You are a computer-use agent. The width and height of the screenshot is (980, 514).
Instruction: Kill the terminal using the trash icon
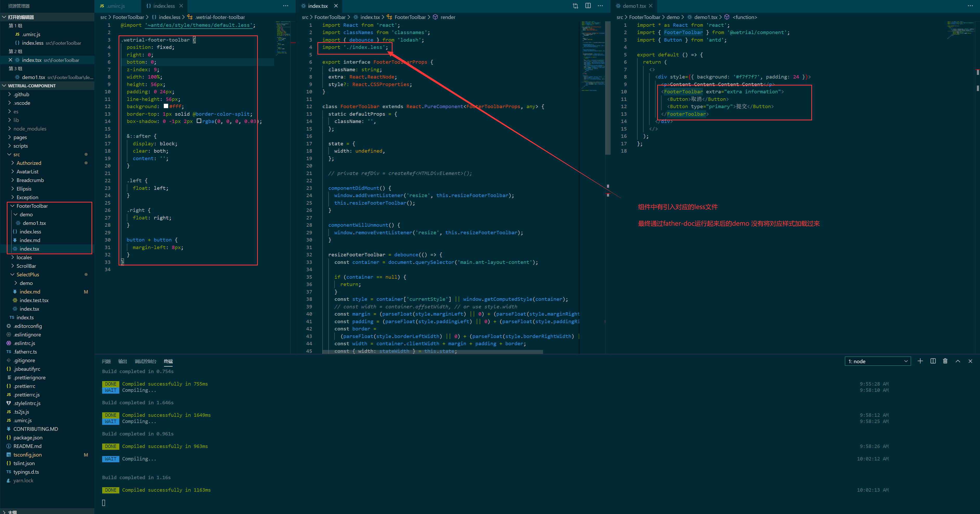tap(945, 361)
